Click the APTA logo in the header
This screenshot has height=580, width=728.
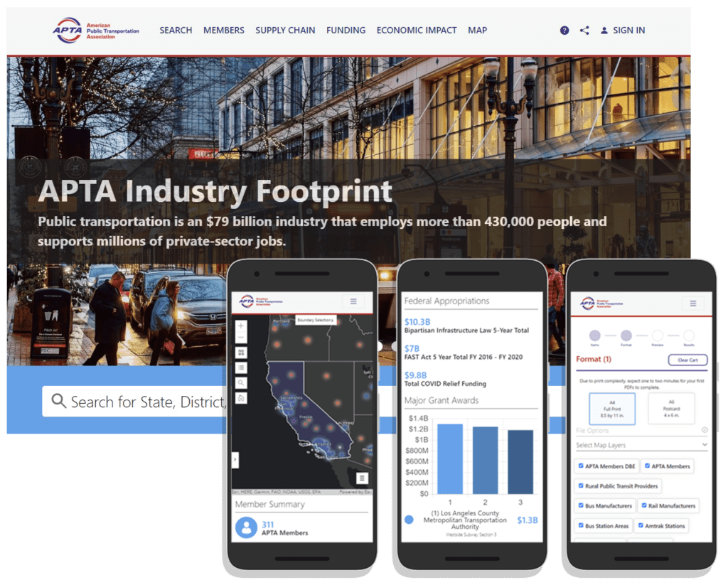click(x=96, y=30)
